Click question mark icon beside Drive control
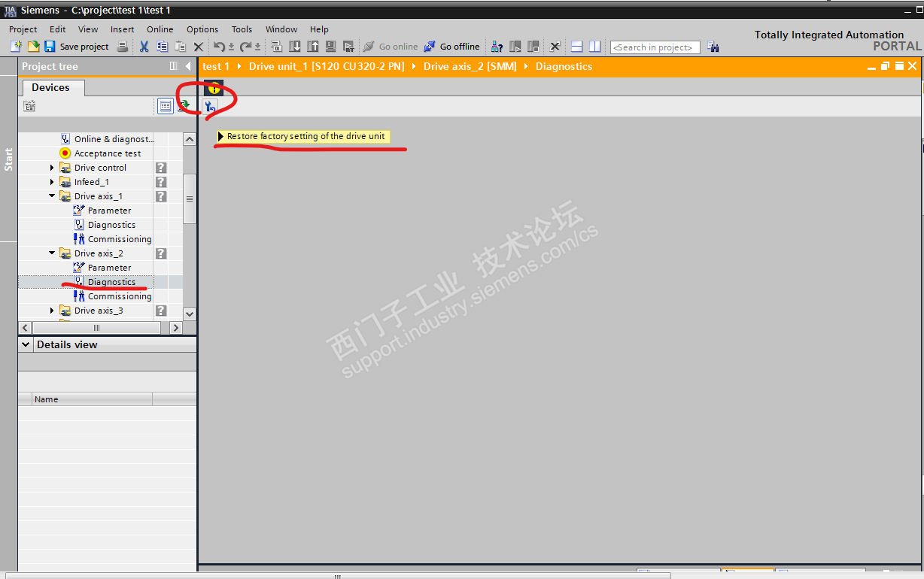This screenshot has width=924, height=579. (x=161, y=168)
